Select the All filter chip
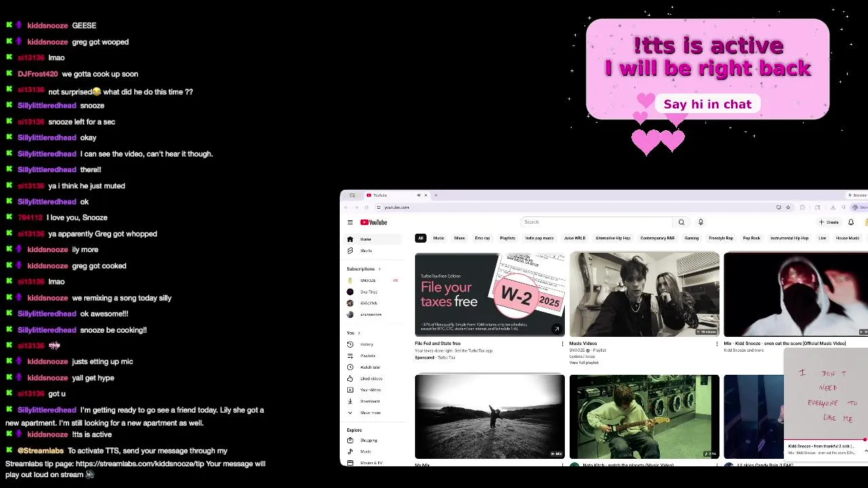This screenshot has width=868, height=488. pyautogui.click(x=420, y=239)
